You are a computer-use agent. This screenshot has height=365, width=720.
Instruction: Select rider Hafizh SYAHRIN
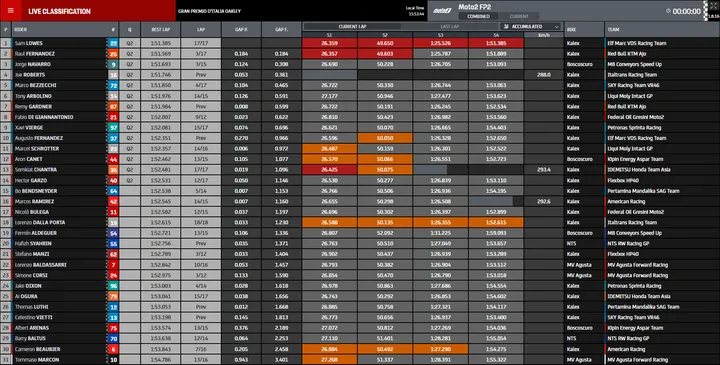33,244
